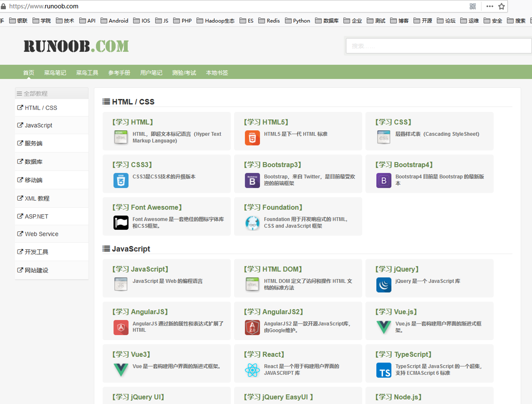Click the HTML DOM file icon
Viewport: 532px width, 404px height.
pos(252,284)
